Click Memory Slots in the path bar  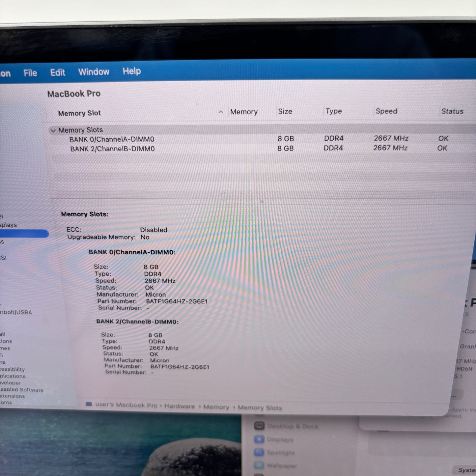click(260, 407)
